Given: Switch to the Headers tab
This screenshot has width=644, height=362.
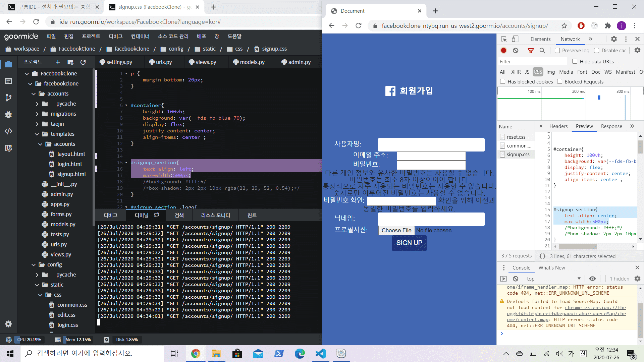Looking at the screenshot, I should coord(558,126).
